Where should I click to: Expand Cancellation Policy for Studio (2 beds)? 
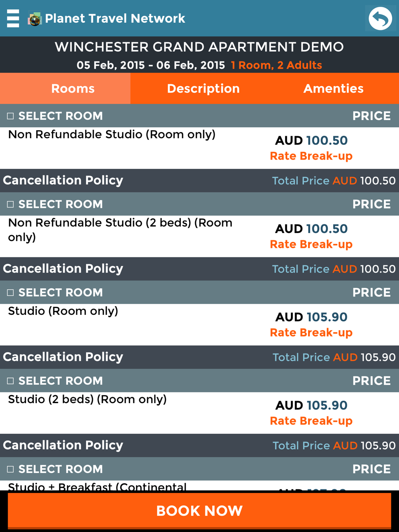[63, 445]
